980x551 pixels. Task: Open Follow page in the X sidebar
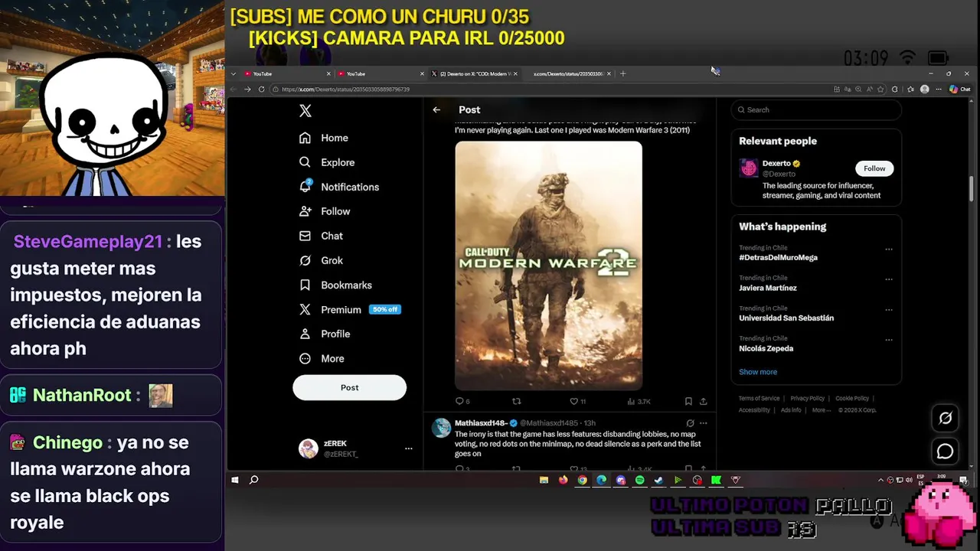click(x=325, y=211)
